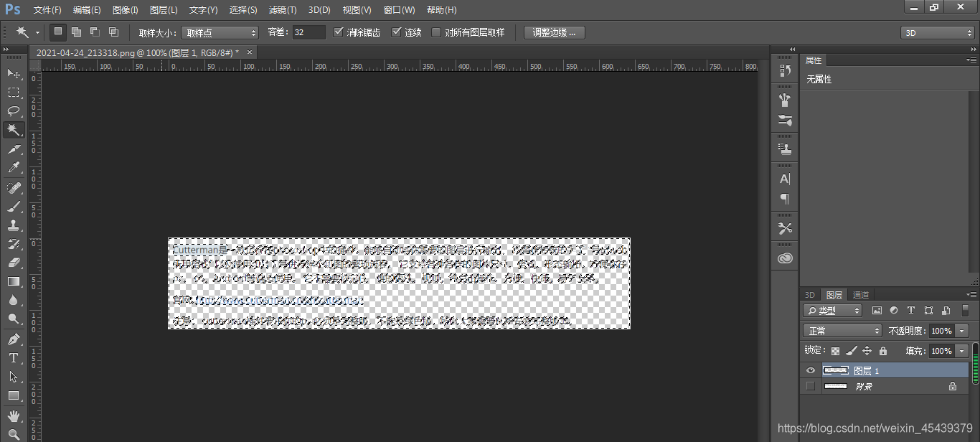Toggle 连续 contiguous checkbox

click(x=396, y=32)
